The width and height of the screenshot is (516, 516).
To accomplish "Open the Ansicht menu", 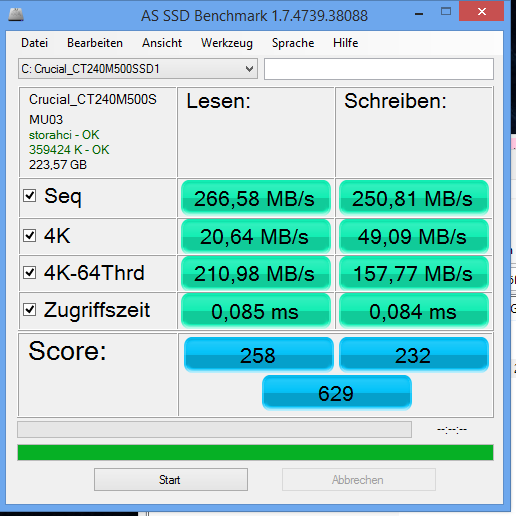I will pyautogui.click(x=162, y=43).
